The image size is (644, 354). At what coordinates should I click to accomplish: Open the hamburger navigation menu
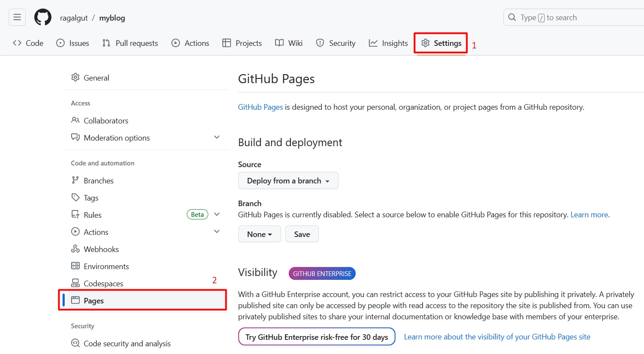tap(17, 17)
